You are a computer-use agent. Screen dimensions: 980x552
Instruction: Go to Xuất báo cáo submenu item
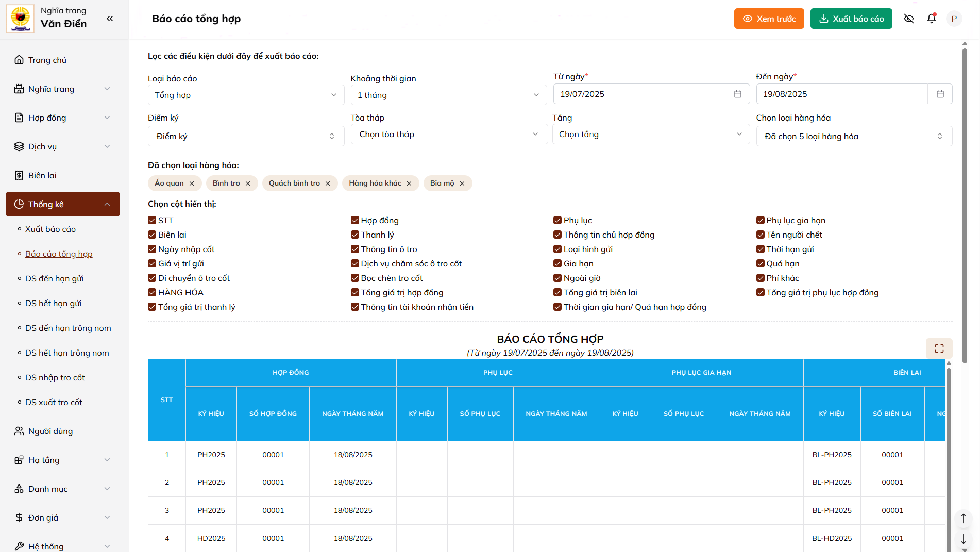pos(50,229)
